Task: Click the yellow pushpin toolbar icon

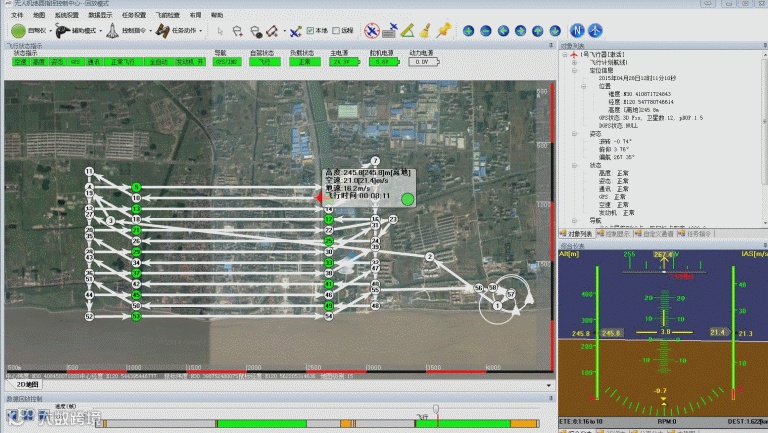Action: [444, 30]
